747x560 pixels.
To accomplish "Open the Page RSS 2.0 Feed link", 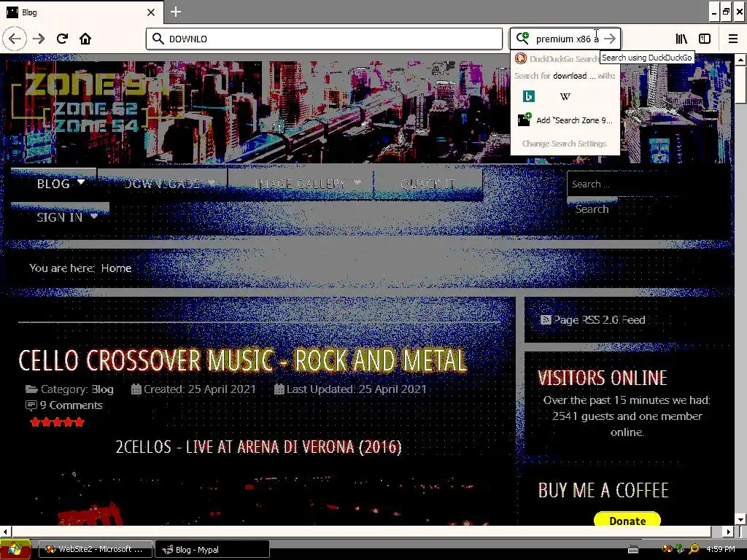I will 599,320.
